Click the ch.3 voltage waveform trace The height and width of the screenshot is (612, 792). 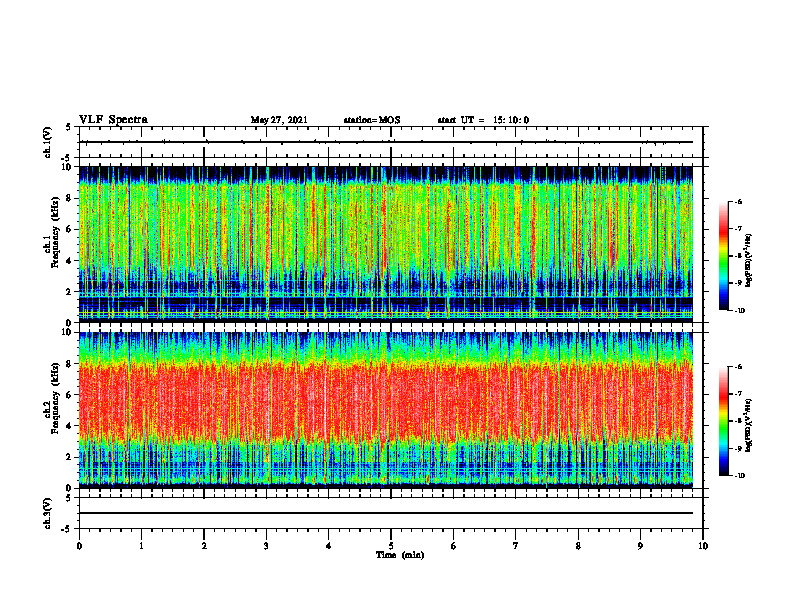pos(386,513)
